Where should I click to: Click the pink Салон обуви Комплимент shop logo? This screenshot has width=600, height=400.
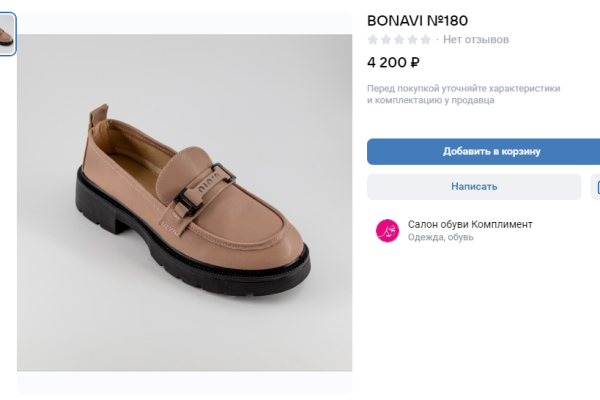[x=387, y=230]
